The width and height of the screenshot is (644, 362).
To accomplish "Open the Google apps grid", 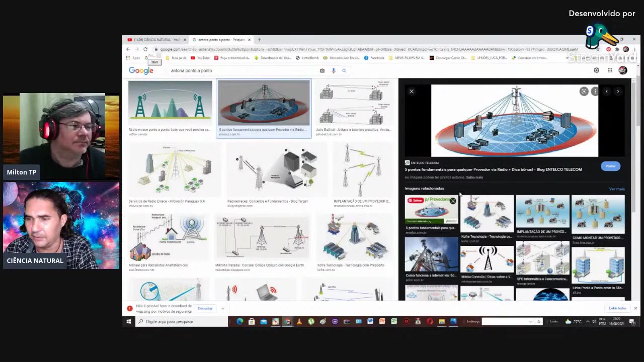I will [610, 70].
